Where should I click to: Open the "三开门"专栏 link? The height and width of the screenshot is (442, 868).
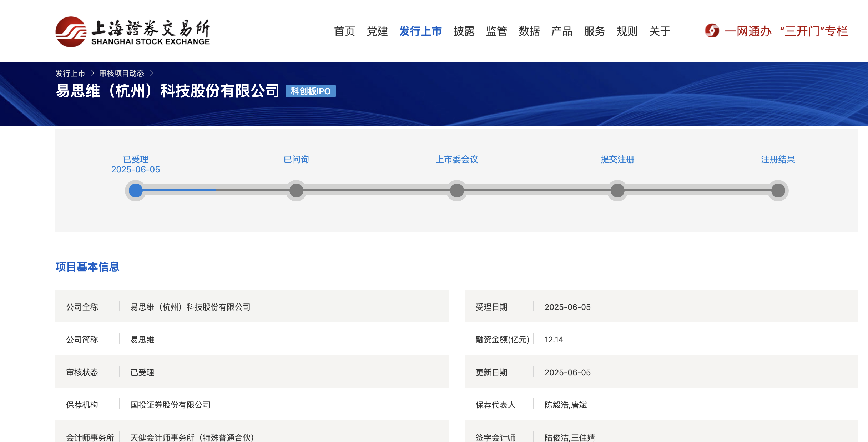coord(814,31)
